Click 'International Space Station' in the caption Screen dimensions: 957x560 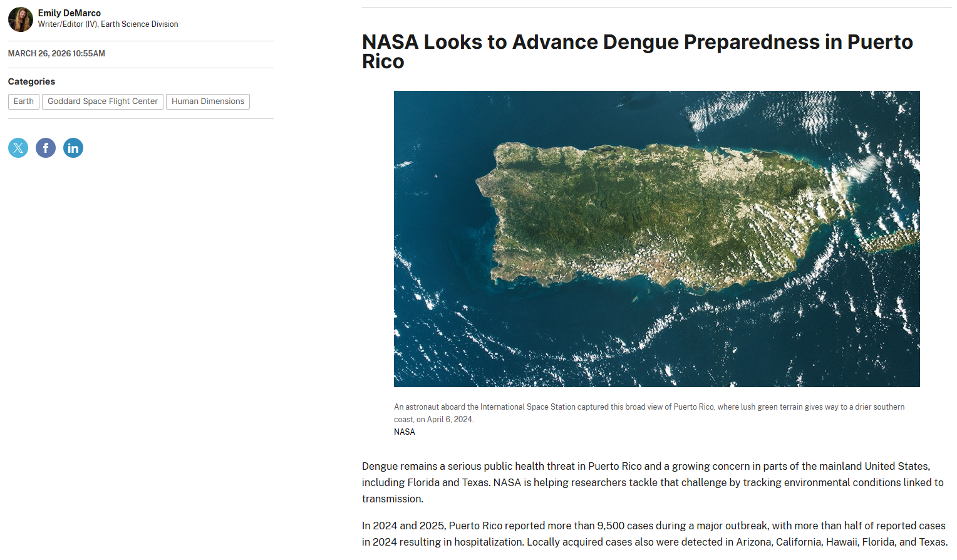click(527, 407)
